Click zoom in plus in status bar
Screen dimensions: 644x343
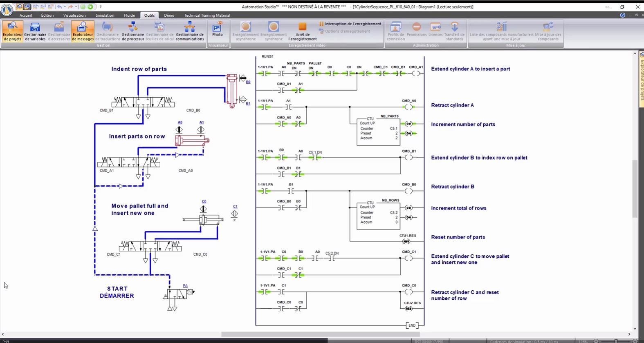635,341
